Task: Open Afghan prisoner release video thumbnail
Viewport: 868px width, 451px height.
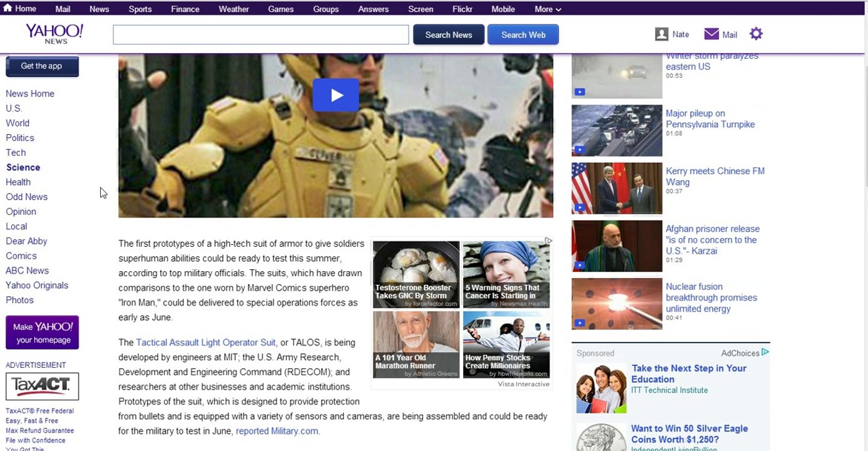Action: (x=616, y=246)
